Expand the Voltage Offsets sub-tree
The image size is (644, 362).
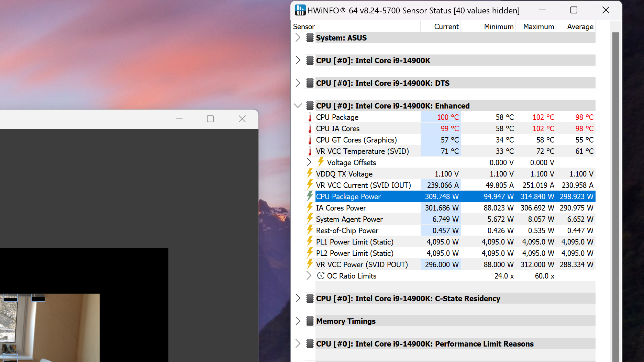click(309, 162)
